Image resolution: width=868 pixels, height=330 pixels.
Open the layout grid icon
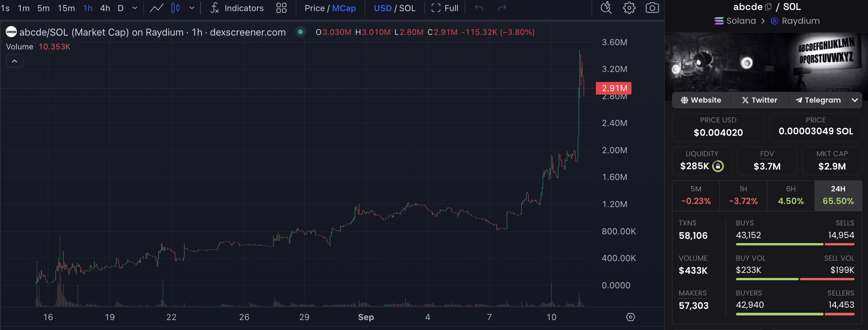281,8
